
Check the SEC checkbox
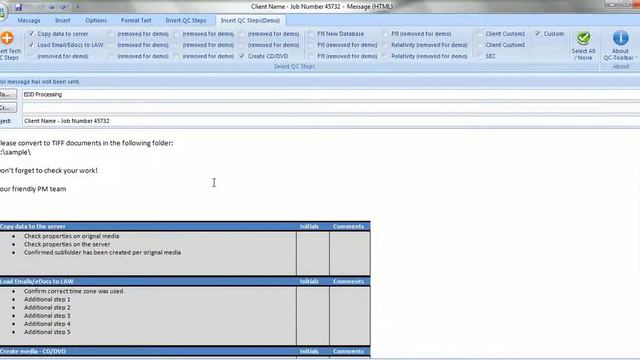click(x=480, y=56)
